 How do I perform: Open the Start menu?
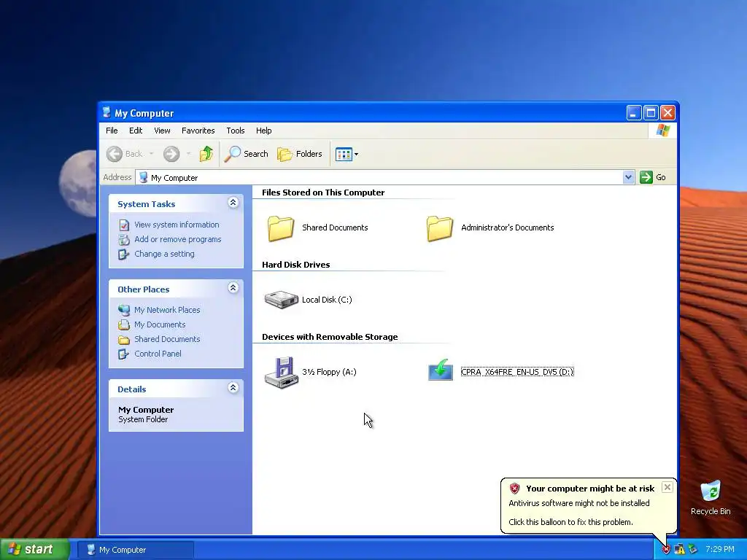(34, 549)
